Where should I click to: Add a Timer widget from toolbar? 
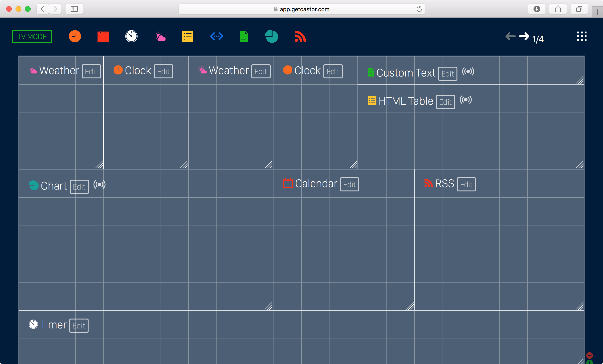(131, 36)
